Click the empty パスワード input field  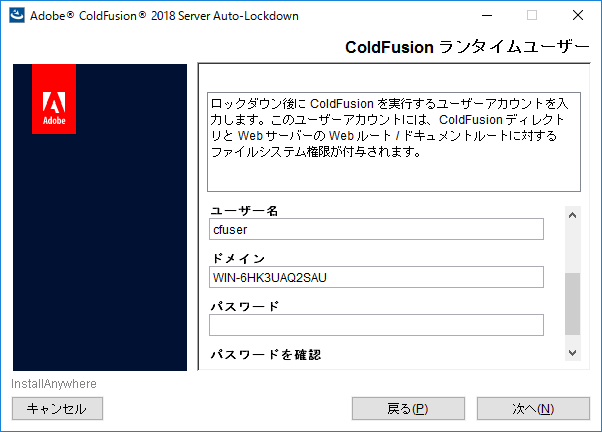tap(375, 325)
